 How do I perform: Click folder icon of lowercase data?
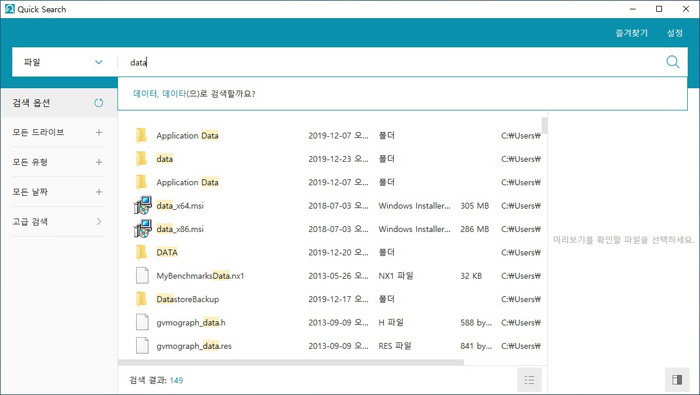tap(142, 158)
